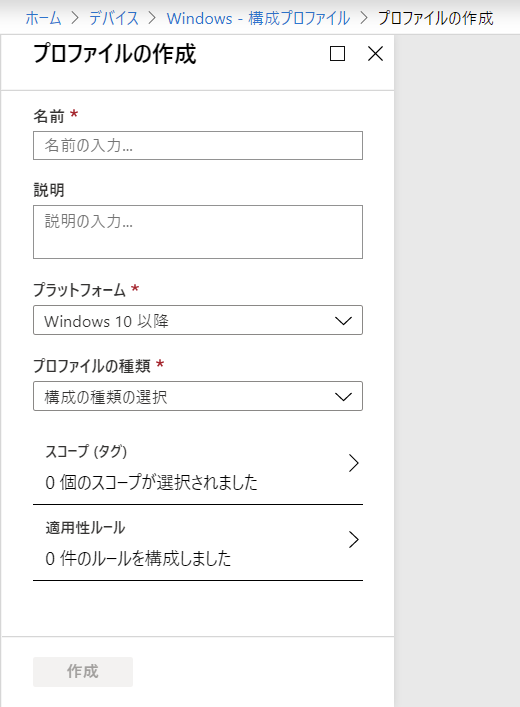Click chevron next to スコープ (タグ)
520x707 pixels.
(x=354, y=463)
